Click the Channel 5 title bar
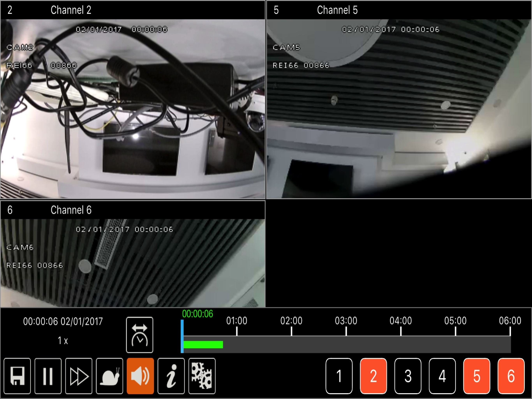This screenshot has height=399, width=532. point(399,10)
